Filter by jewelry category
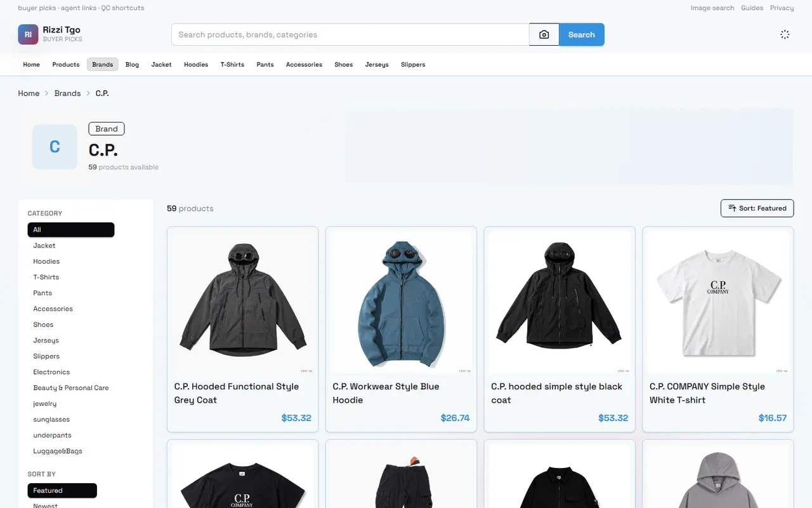812x508 pixels. coord(71,404)
